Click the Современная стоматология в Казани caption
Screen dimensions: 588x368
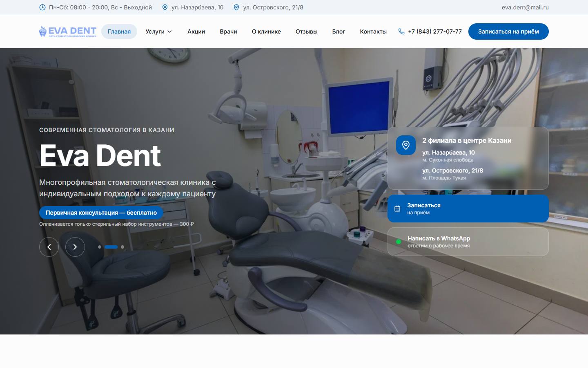point(107,130)
